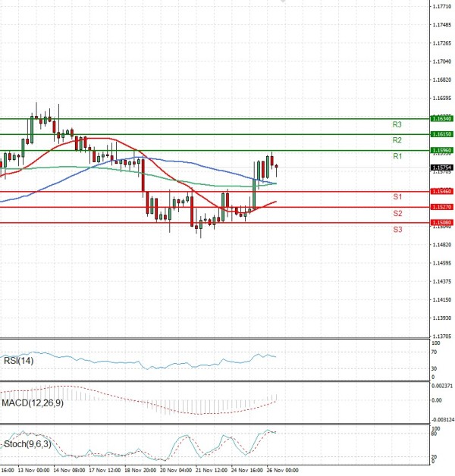Click the 1.15080 support price tag
This screenshot has height=476, width=455.
441,223
